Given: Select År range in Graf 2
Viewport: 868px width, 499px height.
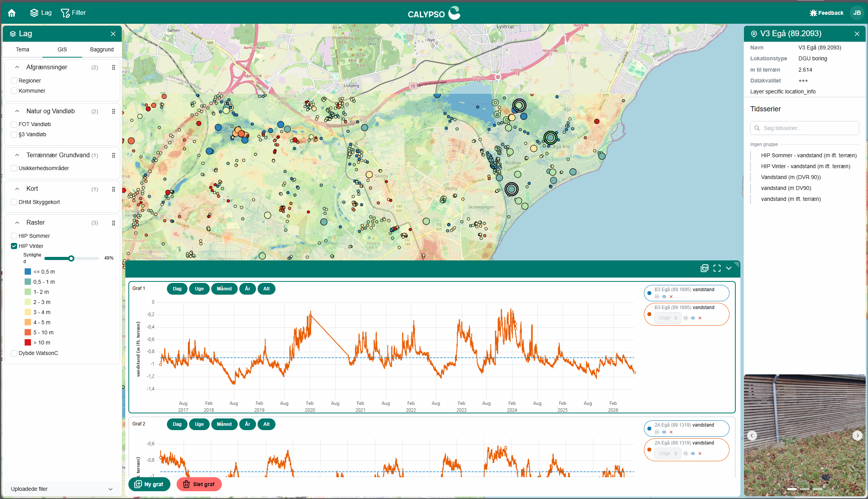Looking at the screenshot, I should pyautogui.click(x=247, y=424).
